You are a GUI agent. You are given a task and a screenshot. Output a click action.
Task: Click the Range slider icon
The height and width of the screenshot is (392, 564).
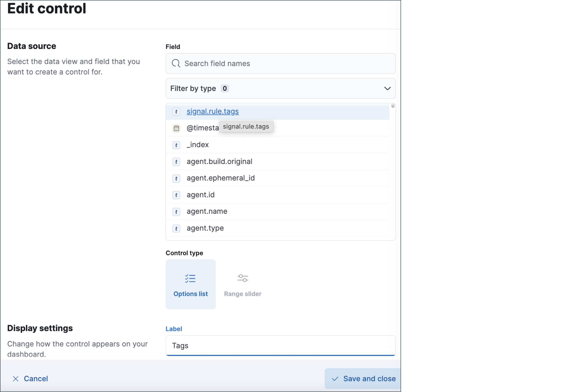pyautogui.click(x=242, y=278)
